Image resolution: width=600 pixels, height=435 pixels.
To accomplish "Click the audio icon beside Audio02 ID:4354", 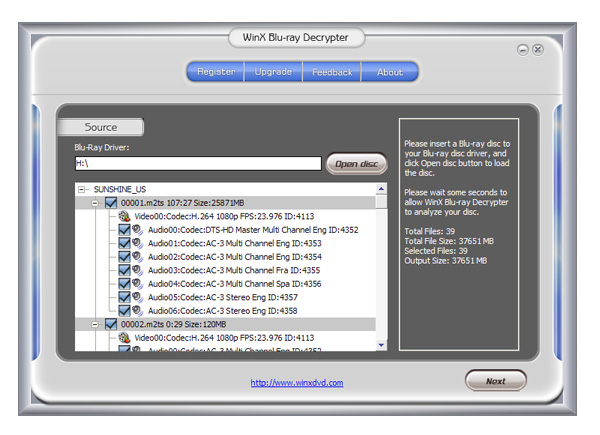I will point(137,257).
